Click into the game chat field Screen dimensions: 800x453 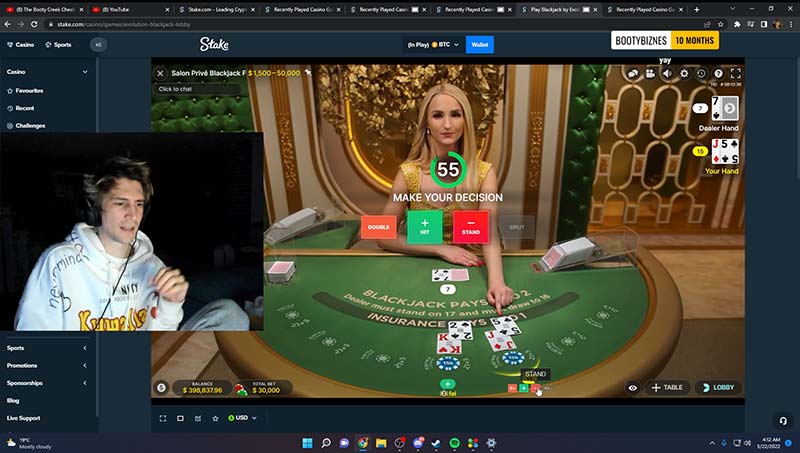point(197,89)
